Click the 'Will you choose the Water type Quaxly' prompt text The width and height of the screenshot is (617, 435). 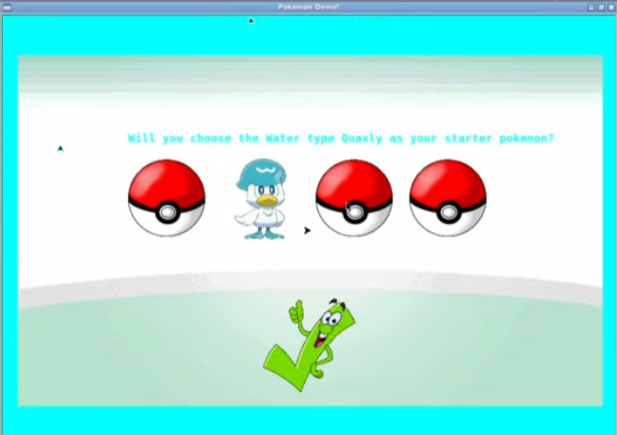[x=341, y=138]
